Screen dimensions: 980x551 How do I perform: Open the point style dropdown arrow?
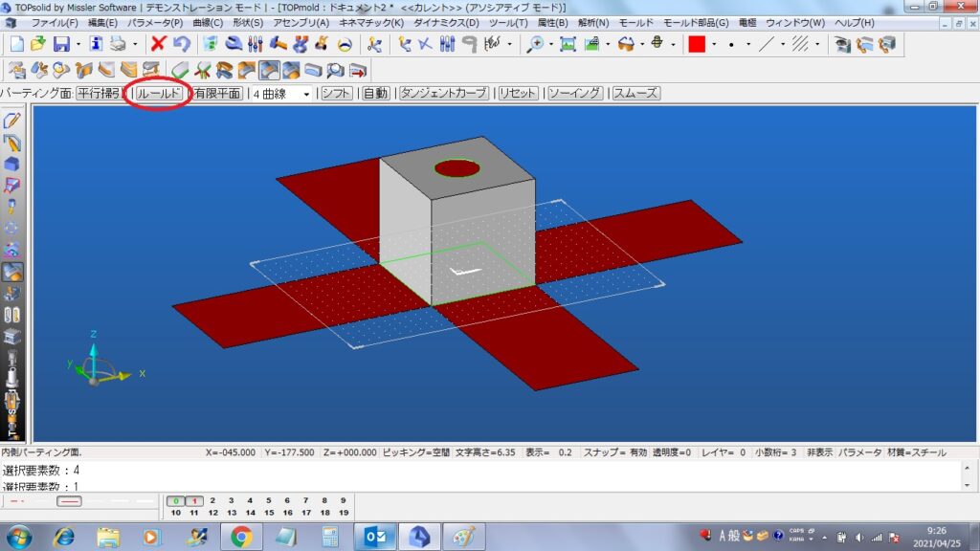coord(748,44)
